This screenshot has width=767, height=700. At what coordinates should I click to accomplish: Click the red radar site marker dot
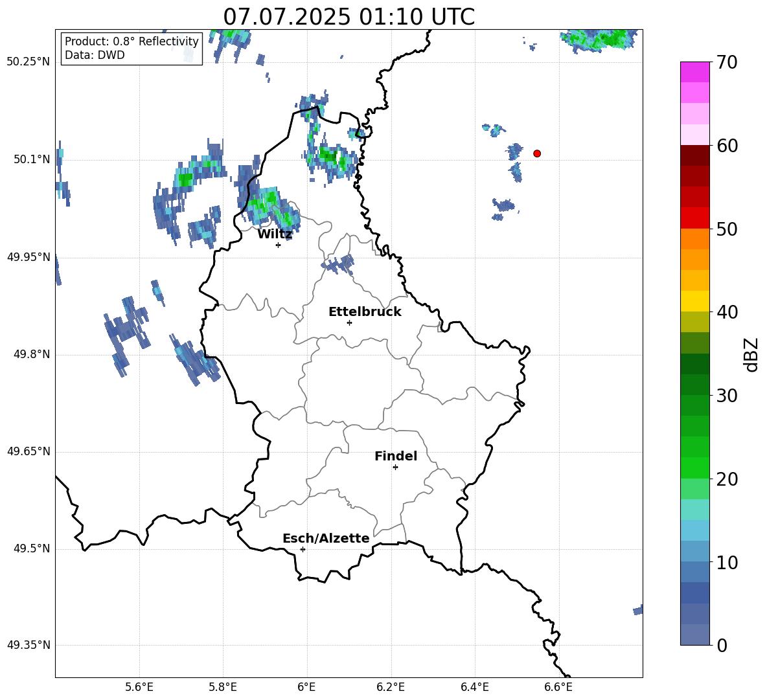[537, 153]
